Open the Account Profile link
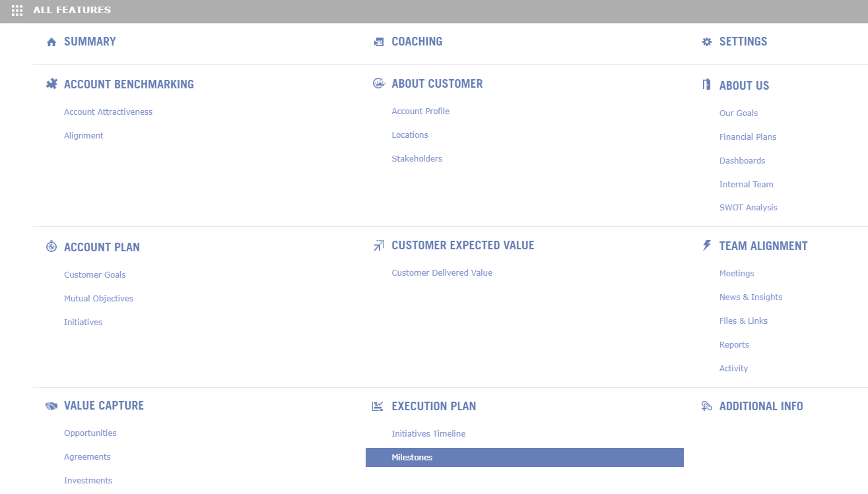The width and height of the screenshot is (868, 494). coord(420,111)
